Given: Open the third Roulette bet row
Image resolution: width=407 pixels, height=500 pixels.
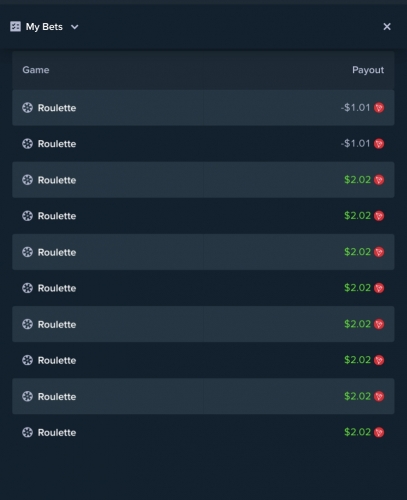Looking at the screenshot, I should click(203, 180).
